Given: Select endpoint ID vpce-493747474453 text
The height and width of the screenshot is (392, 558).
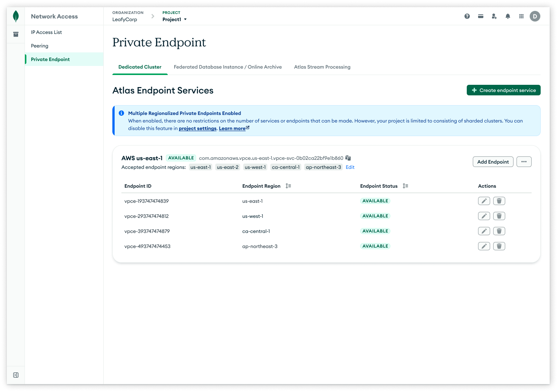Looking at the screenshot, I should coord(147,246).
